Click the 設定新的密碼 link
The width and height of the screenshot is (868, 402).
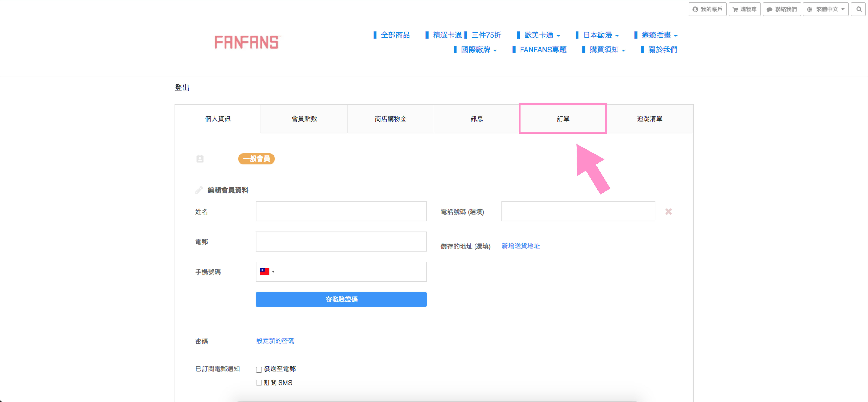click(275, 341)
